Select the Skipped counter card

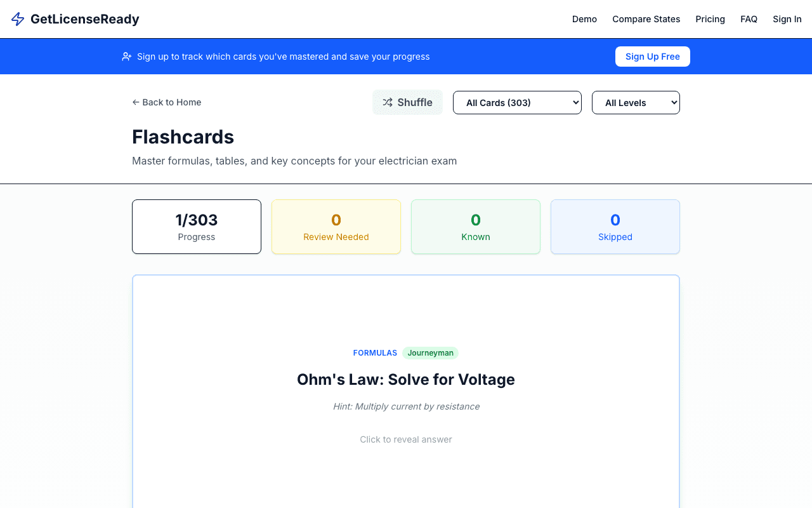click(x=615, y=227)
